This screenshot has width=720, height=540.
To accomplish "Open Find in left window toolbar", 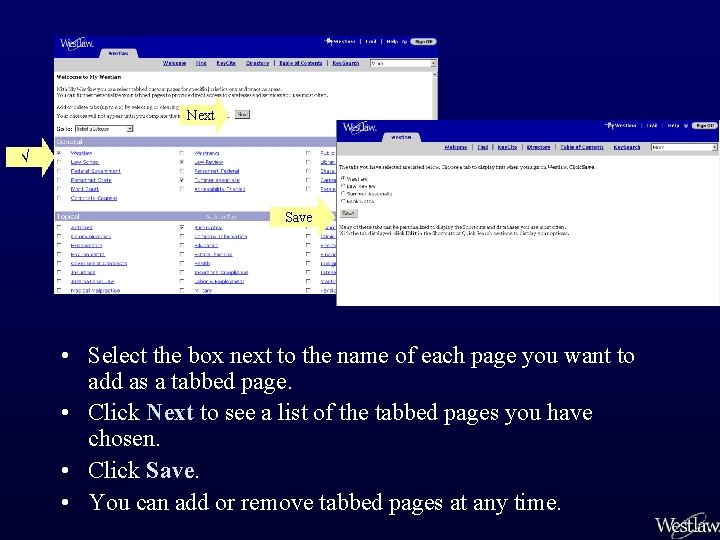I will tap(201, 63).
